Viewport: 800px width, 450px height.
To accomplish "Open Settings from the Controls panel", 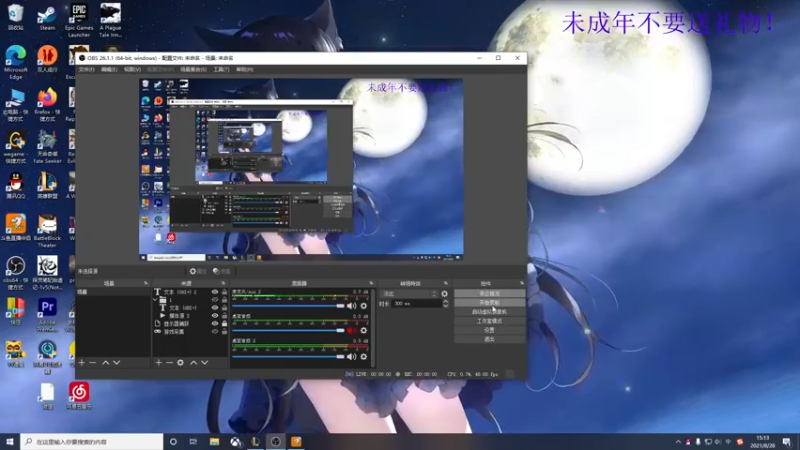I will click(x=489, y=330).
